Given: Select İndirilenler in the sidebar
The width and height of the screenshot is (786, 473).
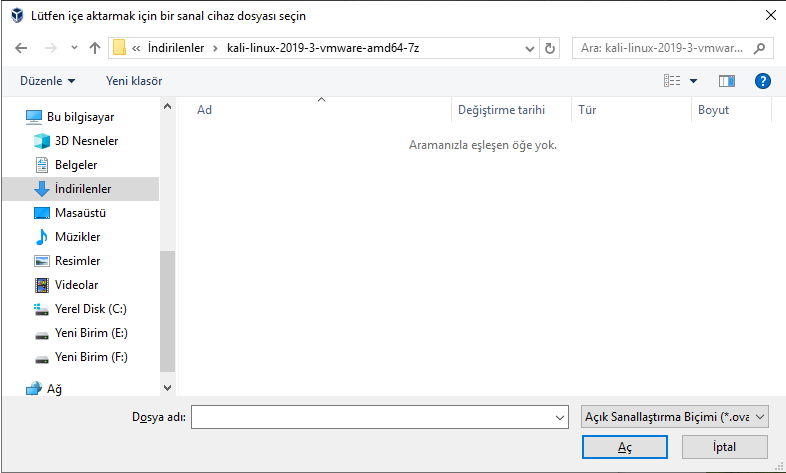Looking at the screenshot, I should coord(81,189).
